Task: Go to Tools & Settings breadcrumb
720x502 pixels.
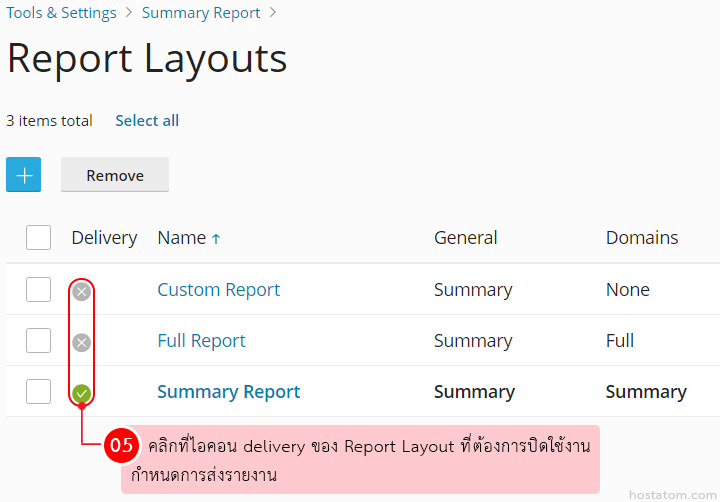Action: (x=61, y=13)
